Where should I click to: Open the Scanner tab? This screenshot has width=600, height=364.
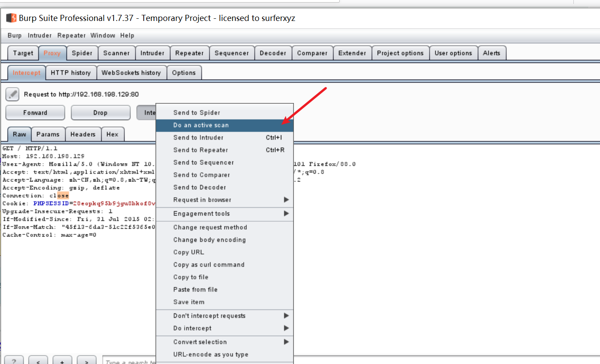coord(116,53)
